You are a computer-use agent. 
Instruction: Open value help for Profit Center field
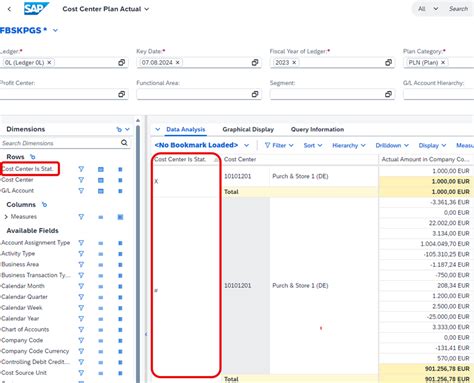121,94
